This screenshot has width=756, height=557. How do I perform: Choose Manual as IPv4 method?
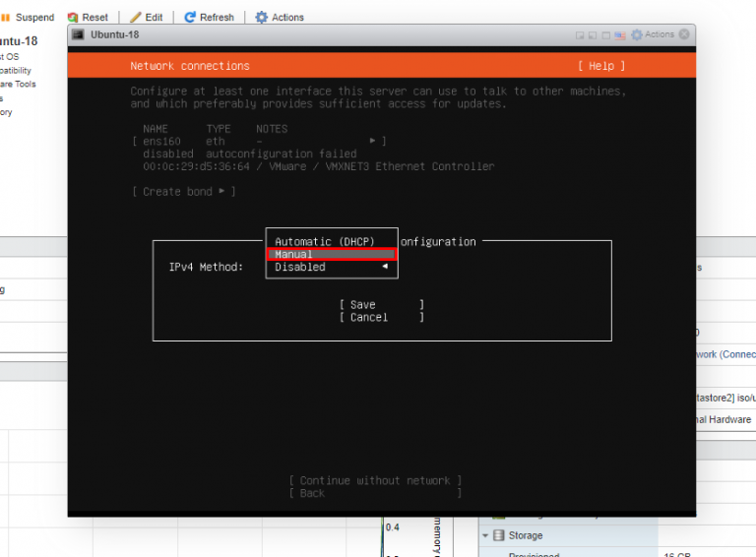pyautogui.click(x=332, y=255)
